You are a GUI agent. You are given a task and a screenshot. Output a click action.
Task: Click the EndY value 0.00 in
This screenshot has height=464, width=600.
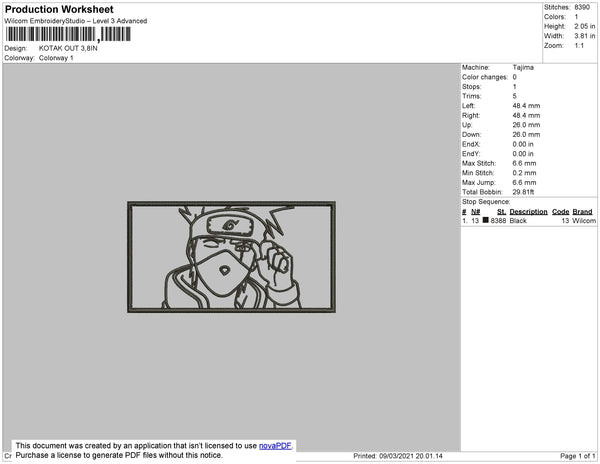point(523,154)
